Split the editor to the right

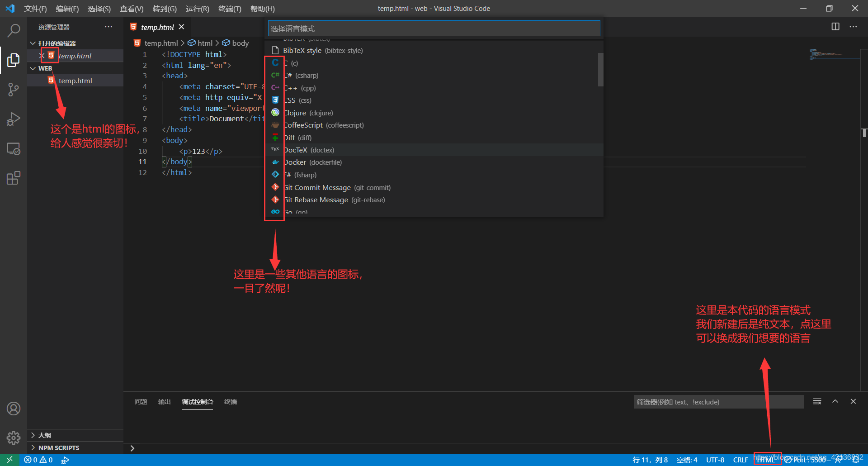(835, 27)
